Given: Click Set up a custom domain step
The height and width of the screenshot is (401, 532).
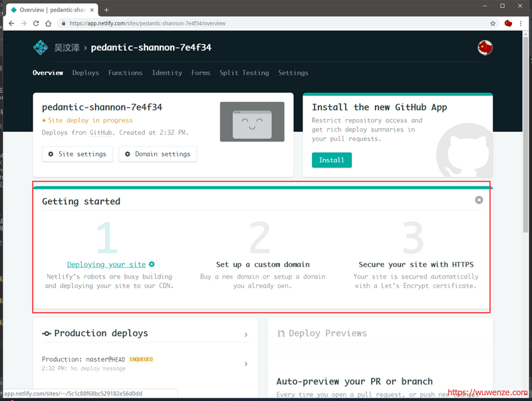Looking at the screenshot, I should click(263, 264).
